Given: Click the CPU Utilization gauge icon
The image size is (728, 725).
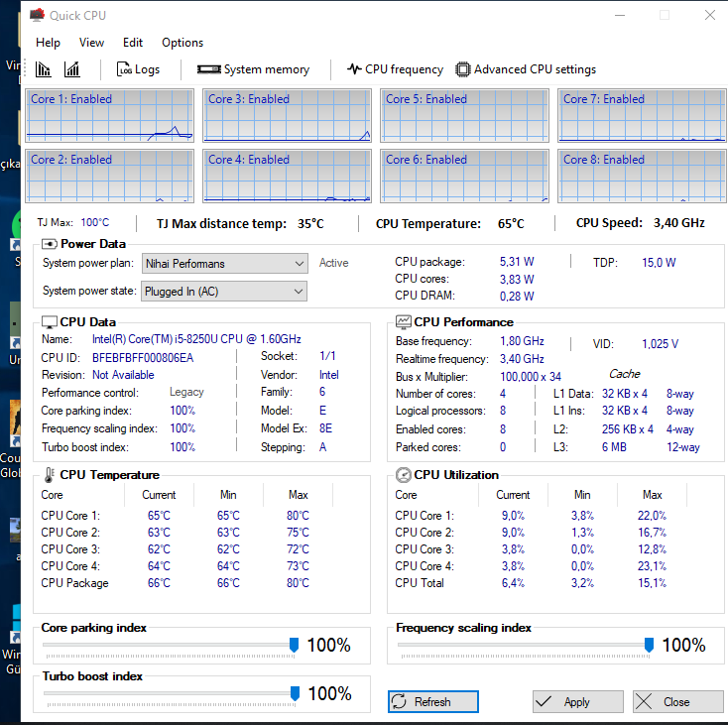Looking at the screenshot, I should tap(403, 475).
